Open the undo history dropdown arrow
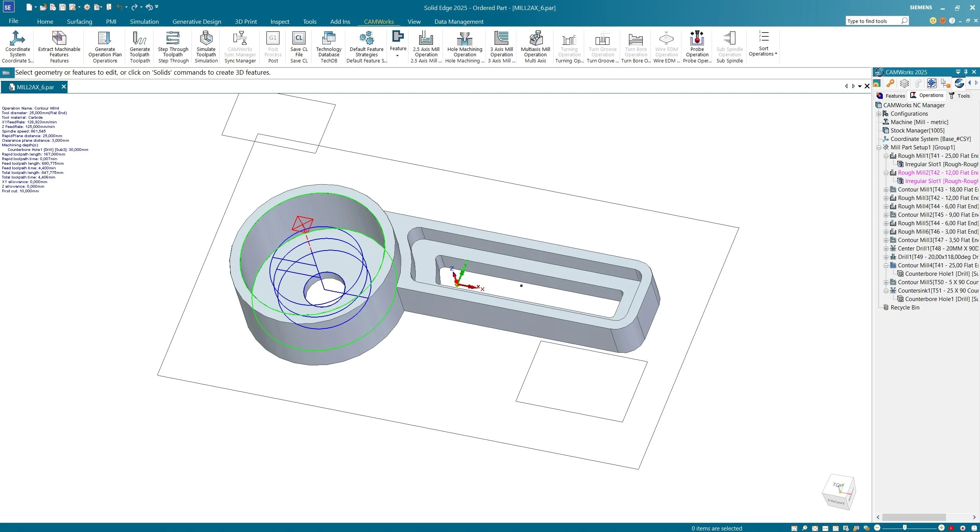 click(126, 7)
